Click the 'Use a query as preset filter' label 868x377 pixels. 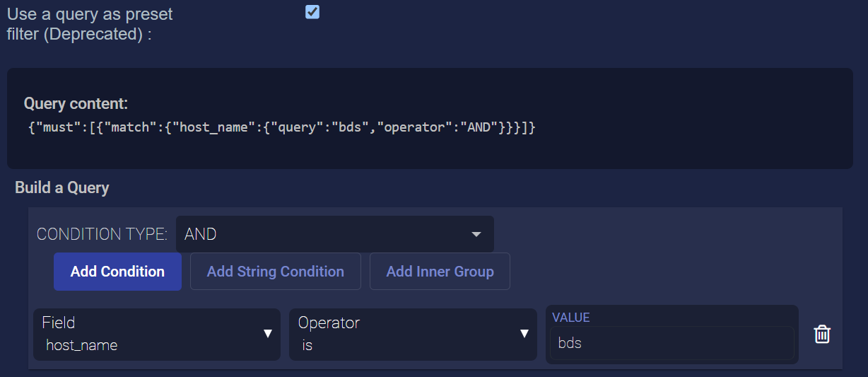[x=90, y=23]
